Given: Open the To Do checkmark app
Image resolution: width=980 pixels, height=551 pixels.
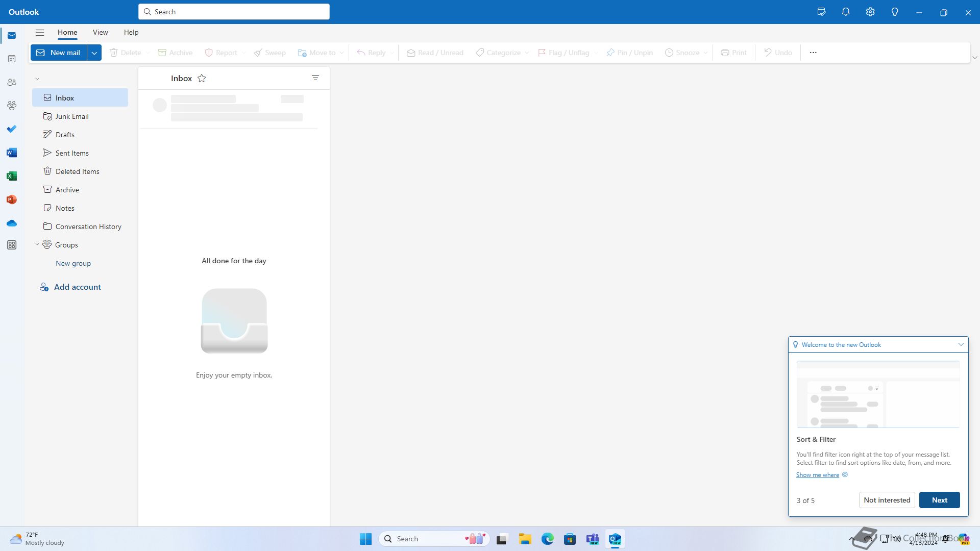Looking at the screenshot, I should [12, 129].
